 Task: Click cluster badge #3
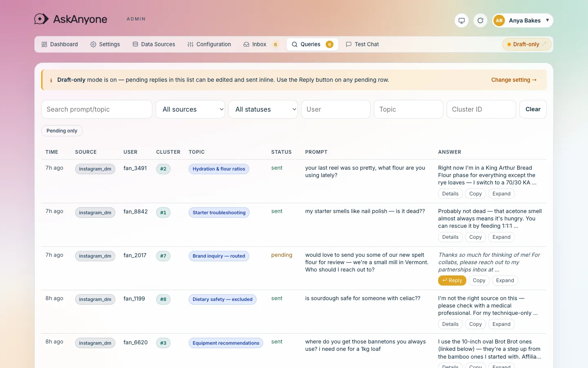pyautogui.click(x=163, y=343)
